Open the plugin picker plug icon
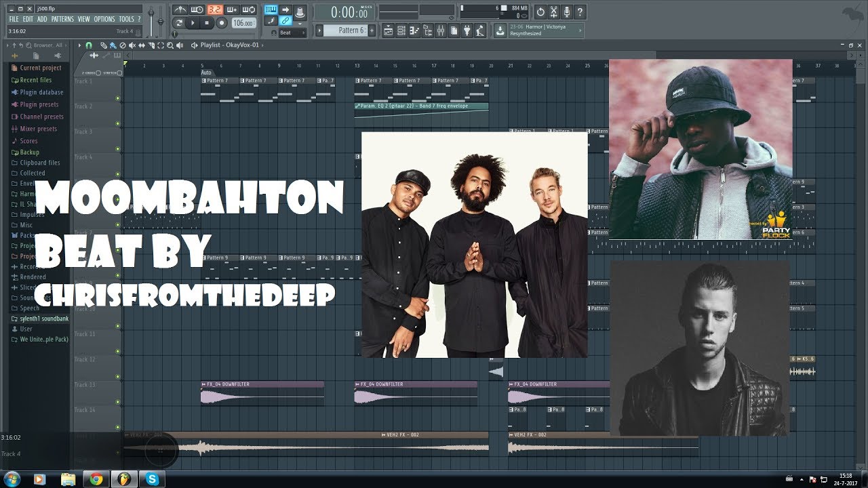868x488 pixels. tap(467, 30)
